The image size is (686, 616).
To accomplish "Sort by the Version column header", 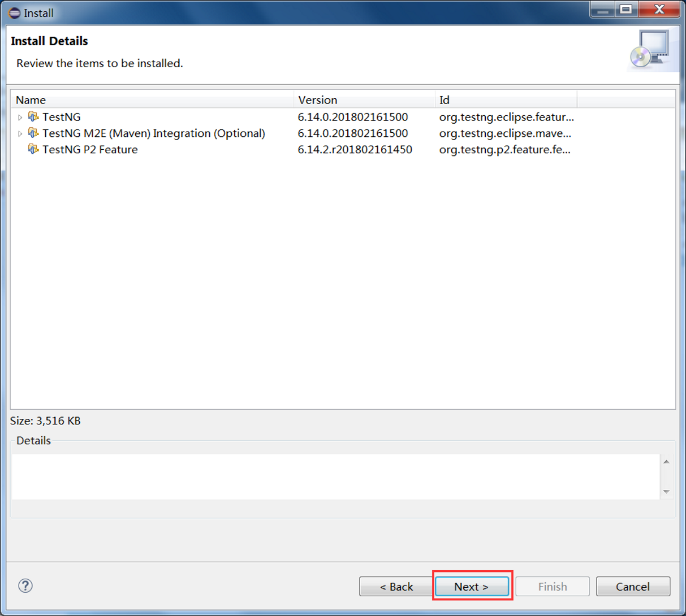I will tap(364, 99).
